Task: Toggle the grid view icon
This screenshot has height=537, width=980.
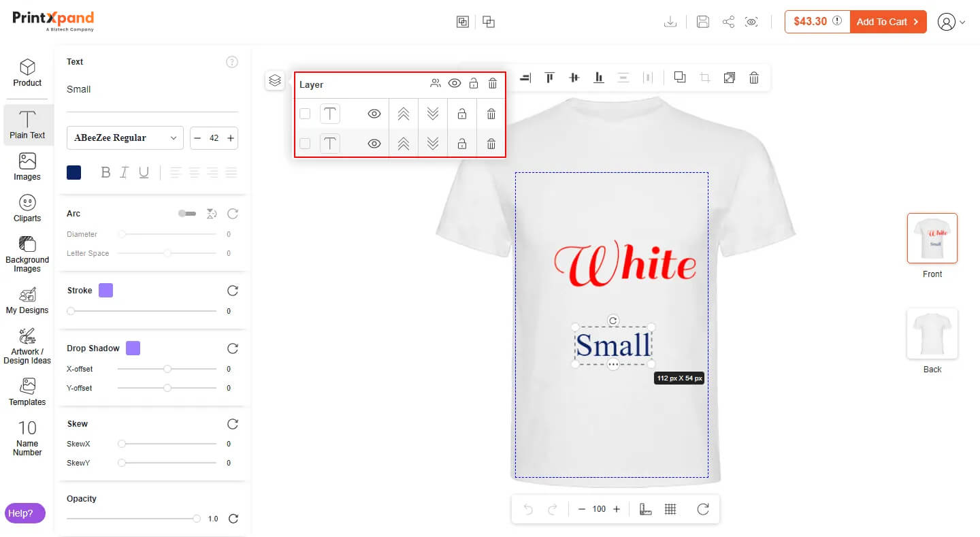Action: click(670, 509)
